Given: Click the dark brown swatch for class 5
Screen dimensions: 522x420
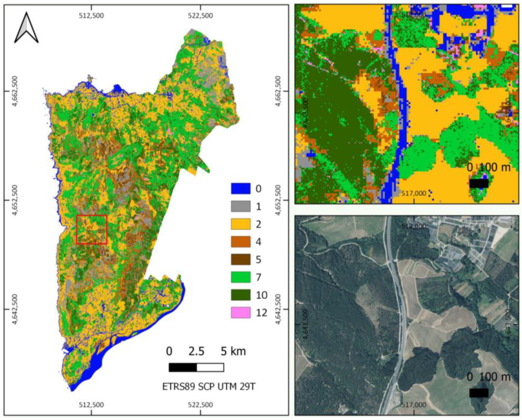Looking at the screenshot, I should coord(241,259).
